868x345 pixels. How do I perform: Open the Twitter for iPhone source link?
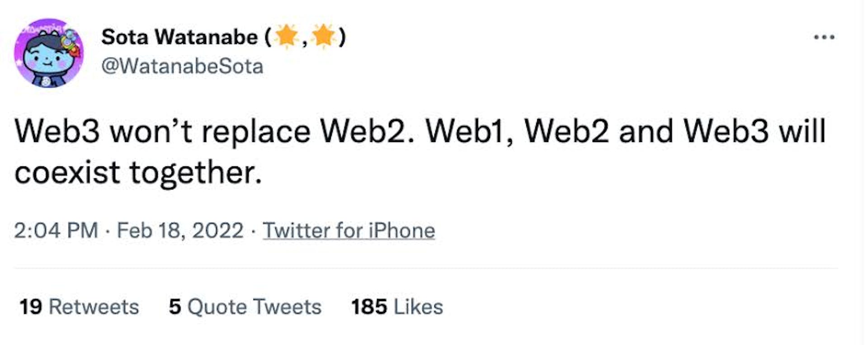[349, 230]
